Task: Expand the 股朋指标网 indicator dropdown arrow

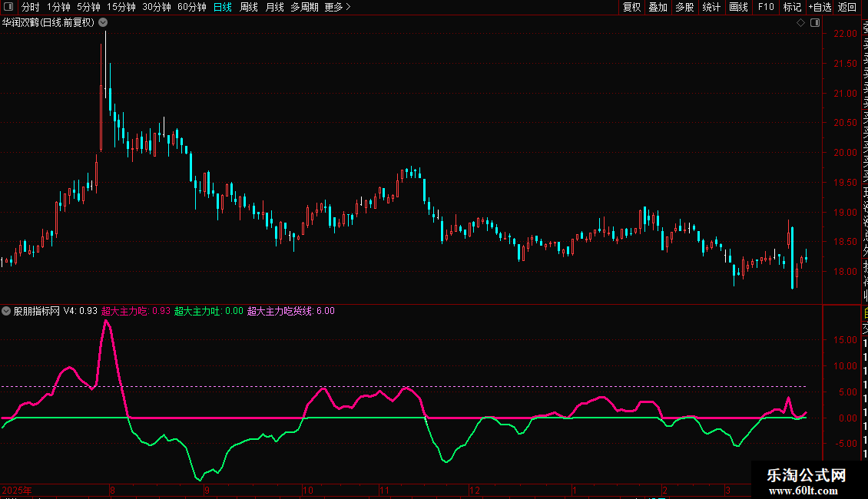Action: point(7,311)
